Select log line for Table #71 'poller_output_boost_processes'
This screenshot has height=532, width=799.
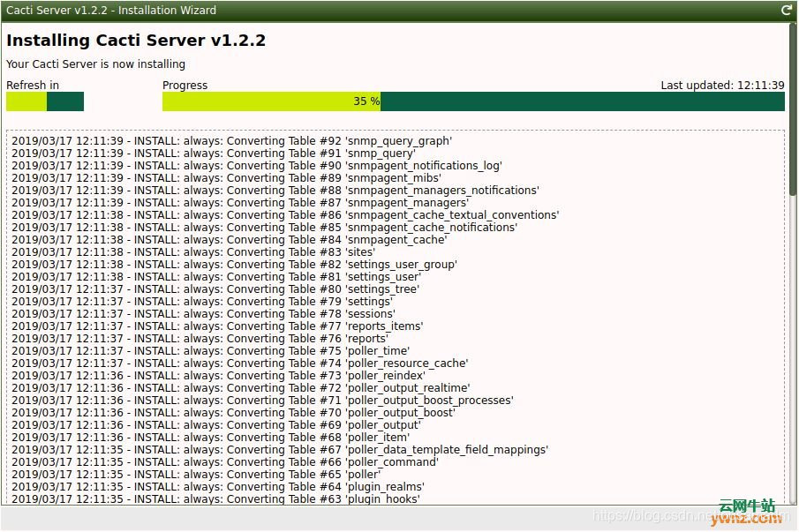262,401
